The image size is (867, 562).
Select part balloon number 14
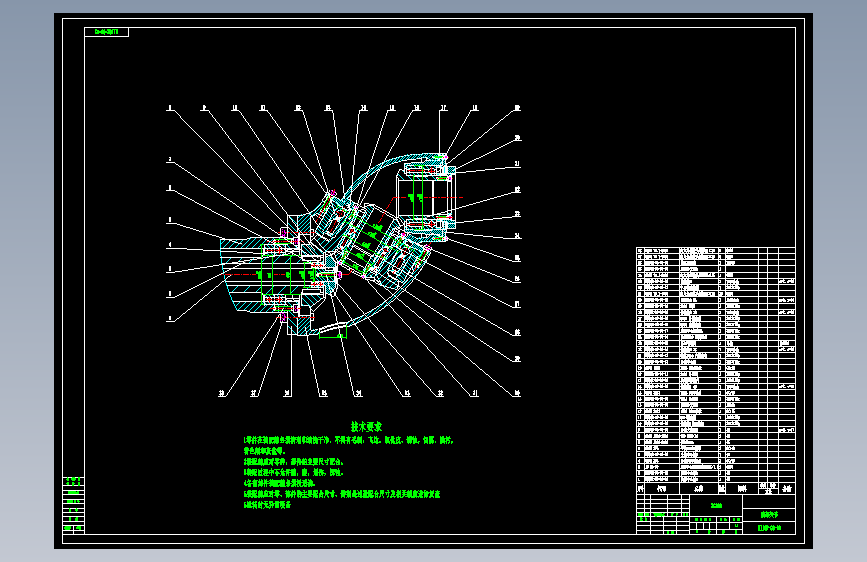tap(363, 108)
